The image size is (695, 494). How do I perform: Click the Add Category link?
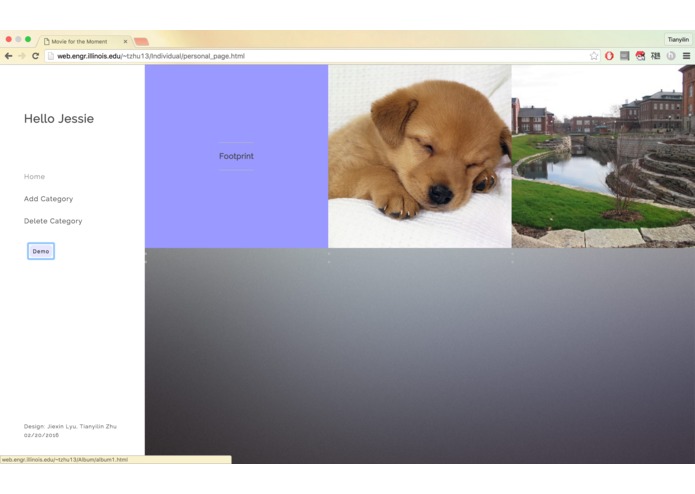click(48, 199)
